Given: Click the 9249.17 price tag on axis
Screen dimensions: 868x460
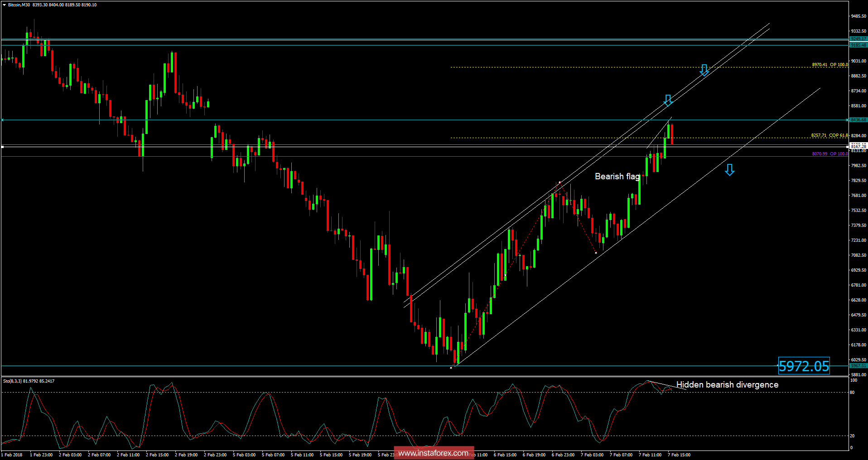Looking at the screenshot, I should (858, 39).
